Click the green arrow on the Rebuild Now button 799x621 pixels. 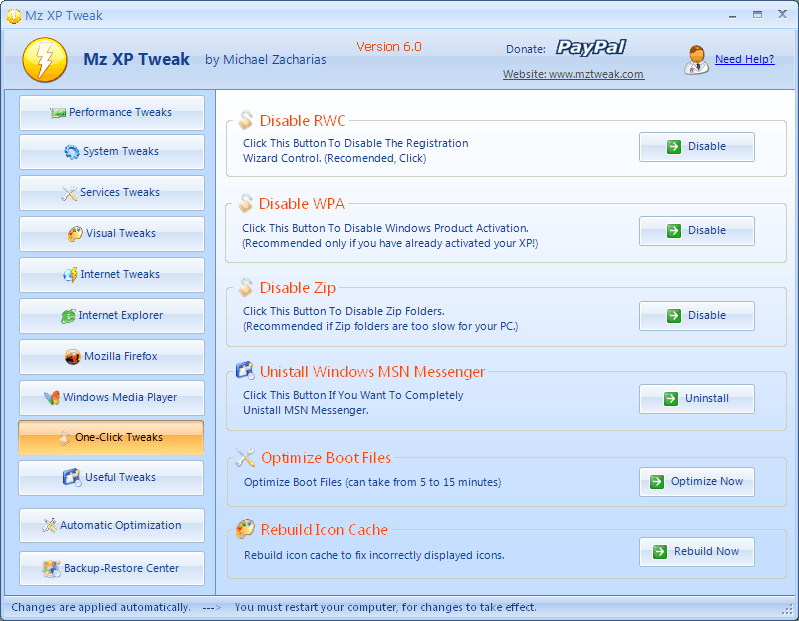[x=660, y=552]
